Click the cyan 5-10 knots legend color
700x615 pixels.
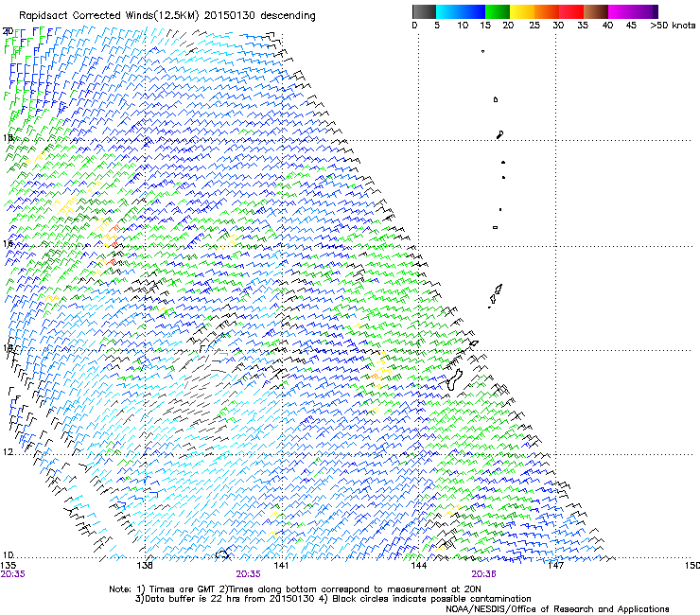click(x=448, y=11)
